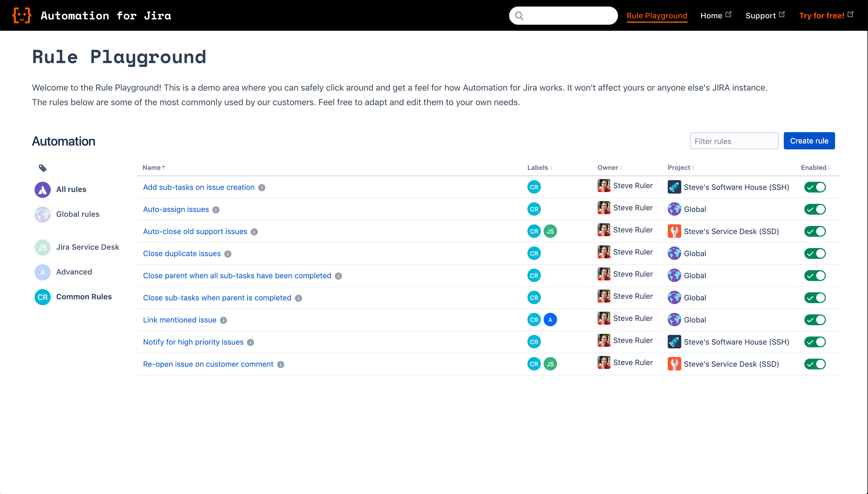The width and height of the screenshot is (868, 494).
Task: Open the Rule Playground navigation link
Action: [x=657, y=15]
